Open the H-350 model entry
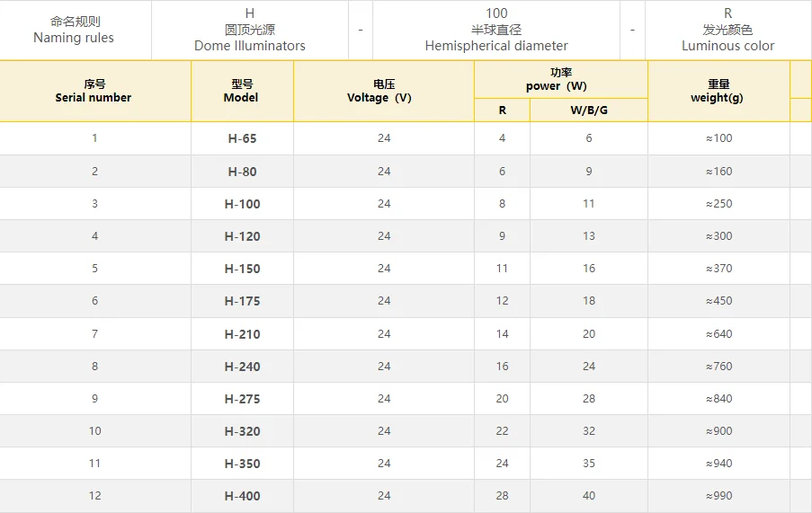812x513 pixels. click(x=242, y=464)
